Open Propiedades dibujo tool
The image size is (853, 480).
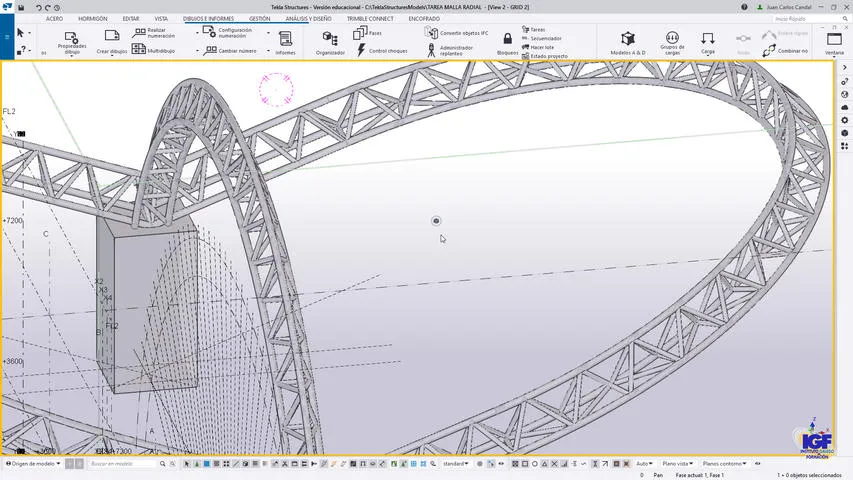[72, 42]
